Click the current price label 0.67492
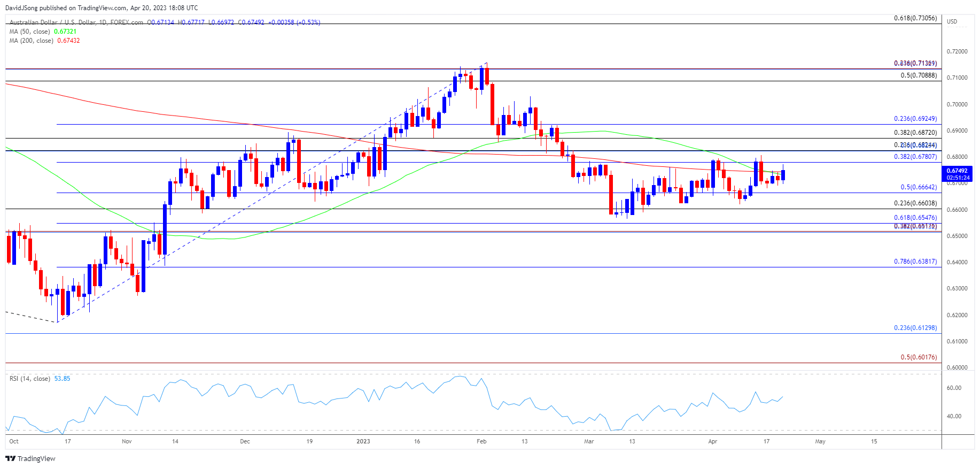Screen dimensions: 980x468 [x=958, y=171]
